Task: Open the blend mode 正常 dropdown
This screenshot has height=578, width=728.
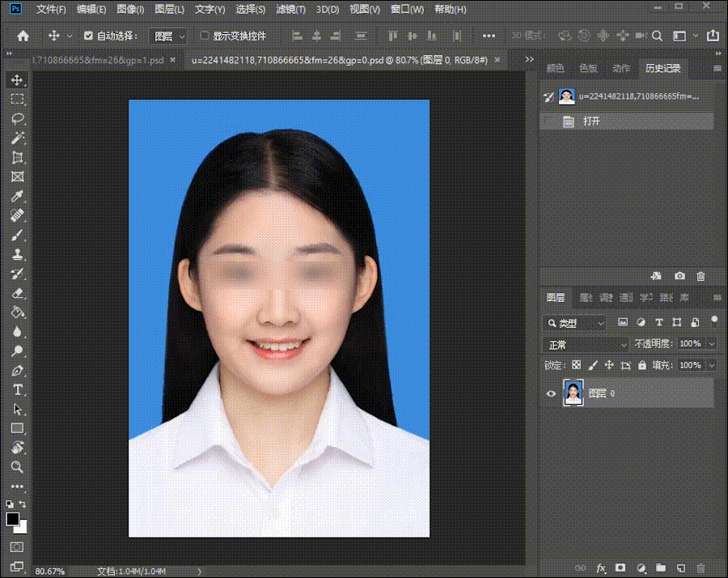Action: (586, 344)
